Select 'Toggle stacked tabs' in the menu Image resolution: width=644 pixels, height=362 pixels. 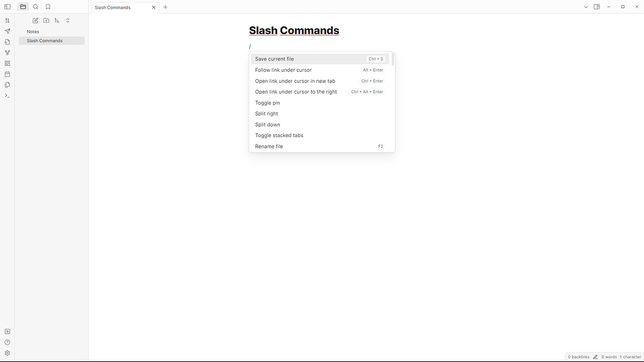point(279,135)
